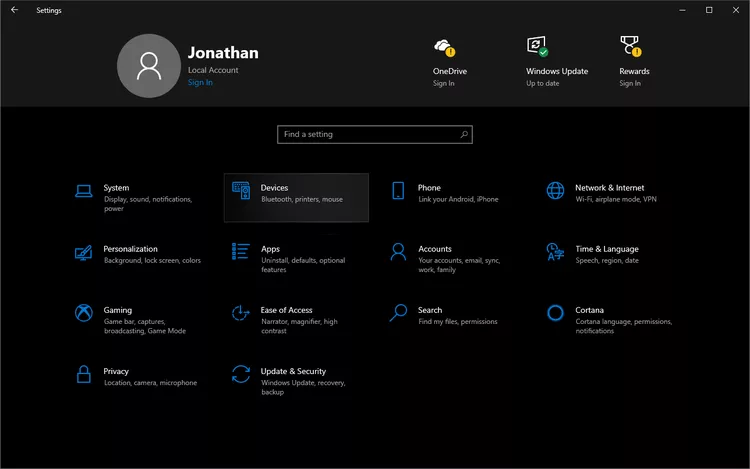Open the Gaming Xbox icon
Image resolution: width=750 pixels, height=469 pixels.
[x=84, y=313]
